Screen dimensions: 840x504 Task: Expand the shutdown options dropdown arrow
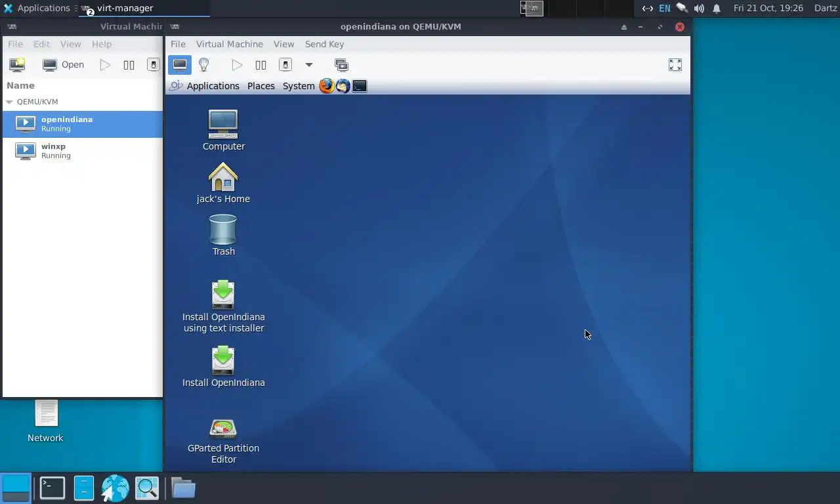[308, 64]
